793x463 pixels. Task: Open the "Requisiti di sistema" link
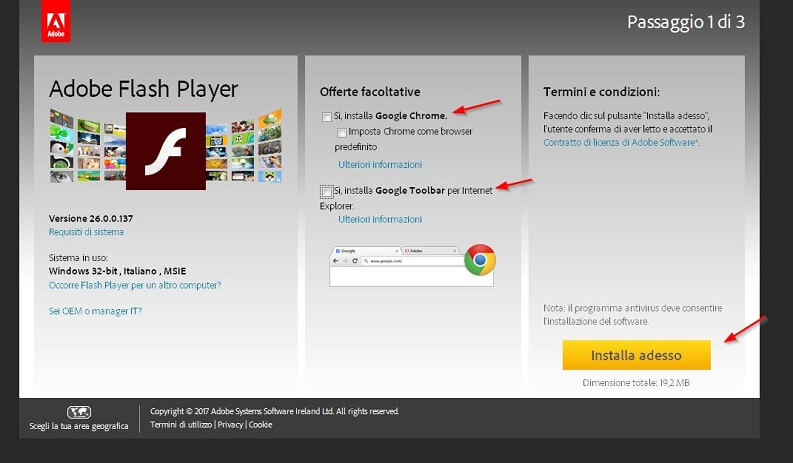86,232
